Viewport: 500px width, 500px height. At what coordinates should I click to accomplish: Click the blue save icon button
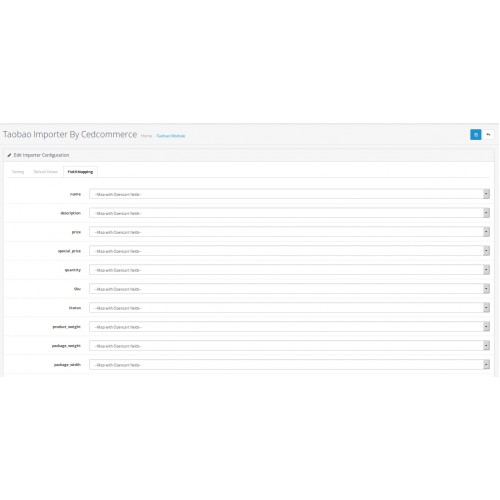476,135
